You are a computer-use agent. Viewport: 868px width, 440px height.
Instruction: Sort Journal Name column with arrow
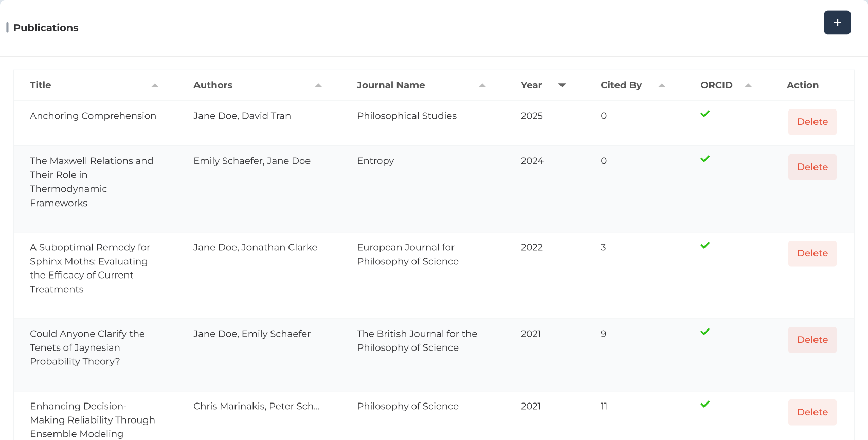tap(482, 85)
